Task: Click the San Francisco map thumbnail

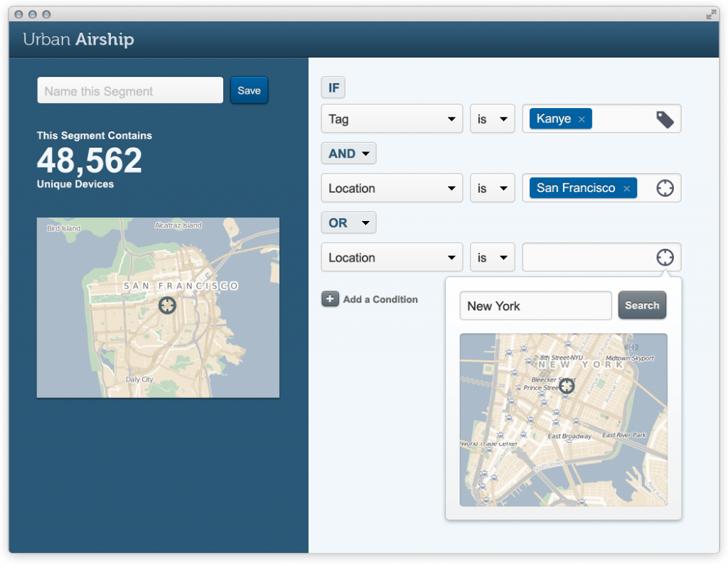Action: click(159, 308)
